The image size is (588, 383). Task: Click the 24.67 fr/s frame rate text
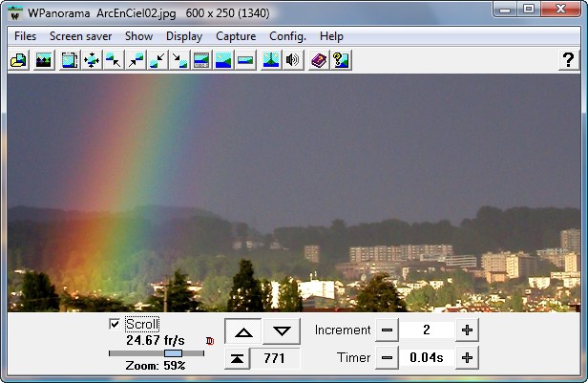click(x=156, y=341)
